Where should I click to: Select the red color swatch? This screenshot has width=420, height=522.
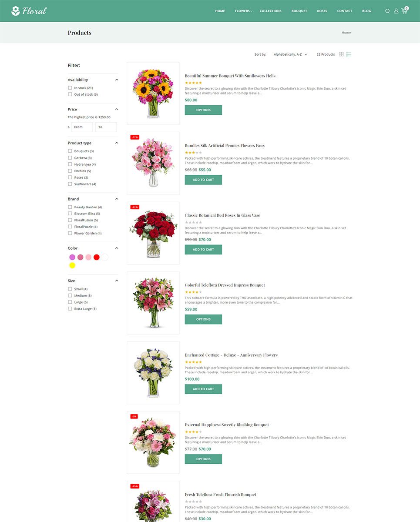[x=97, y=257]
